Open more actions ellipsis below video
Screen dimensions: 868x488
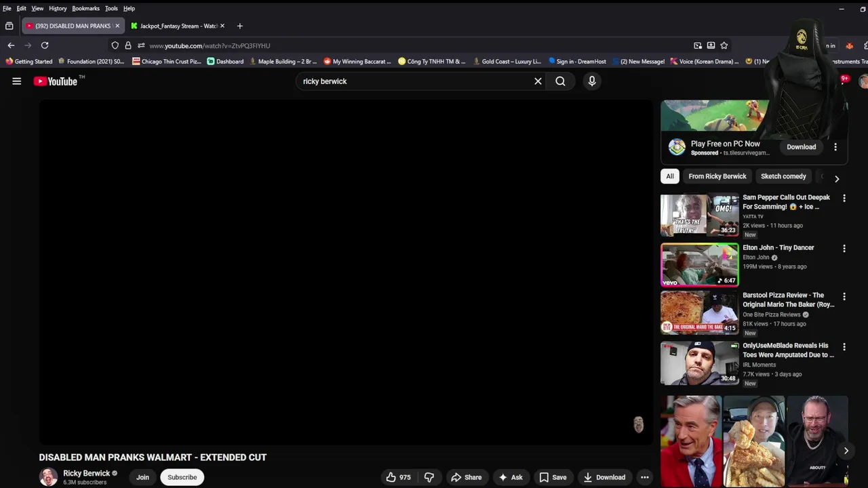(645, 477)
